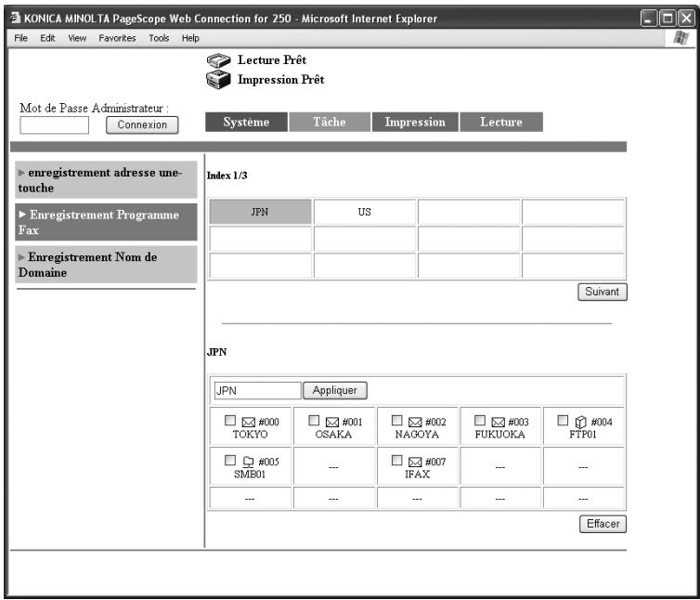Open the View menu
The width and height of the screenshot is (700, 600).
pos(77,38)
